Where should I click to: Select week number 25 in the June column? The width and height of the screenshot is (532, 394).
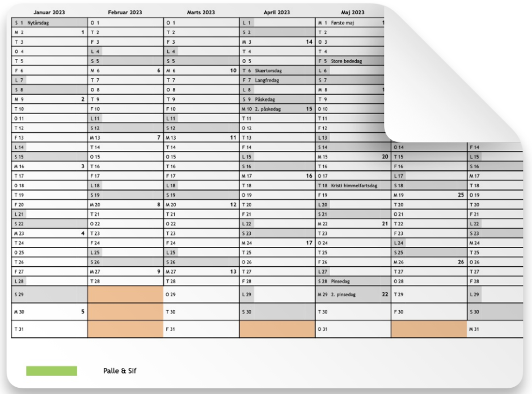pyautogui.click(x=461, y=195)
